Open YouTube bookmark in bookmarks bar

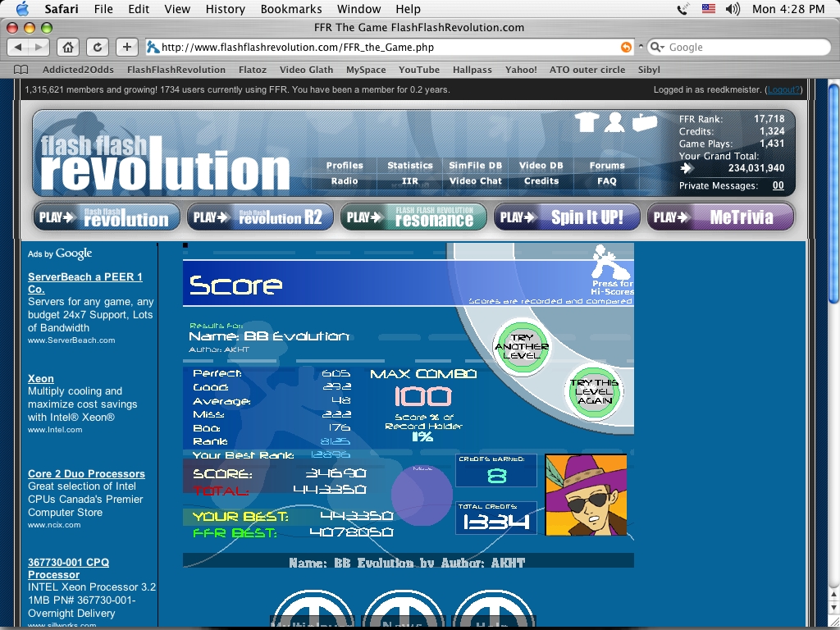pos(419,70)
